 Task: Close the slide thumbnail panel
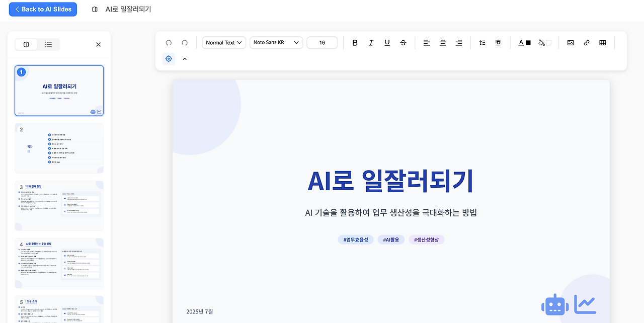98,44
